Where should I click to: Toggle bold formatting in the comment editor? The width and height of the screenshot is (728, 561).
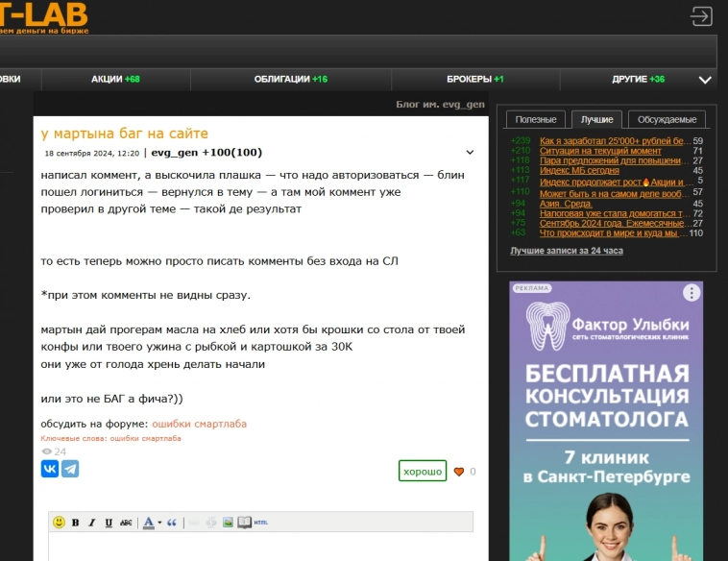click(x=75, y=523)
